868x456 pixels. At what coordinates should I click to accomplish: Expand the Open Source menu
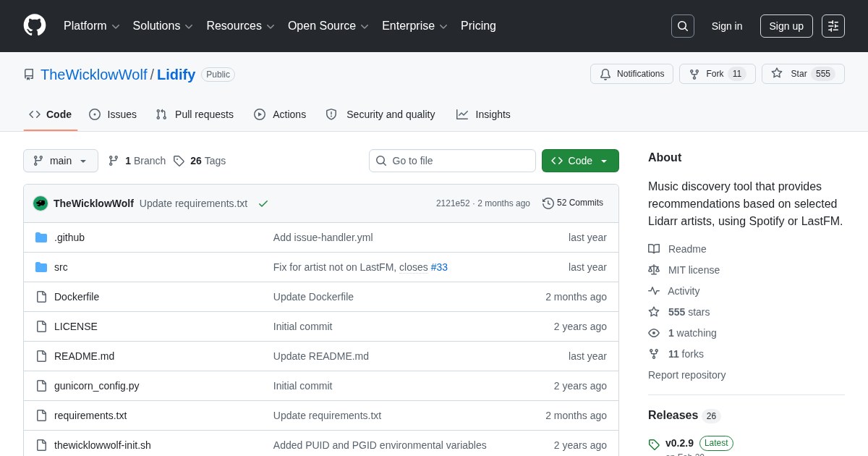point(328,26)
